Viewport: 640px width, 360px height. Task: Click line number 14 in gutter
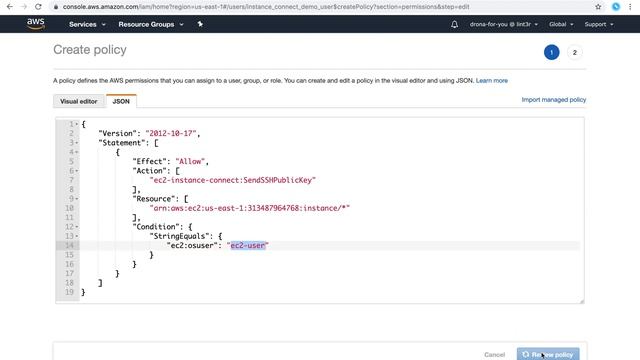pos(69,245)
